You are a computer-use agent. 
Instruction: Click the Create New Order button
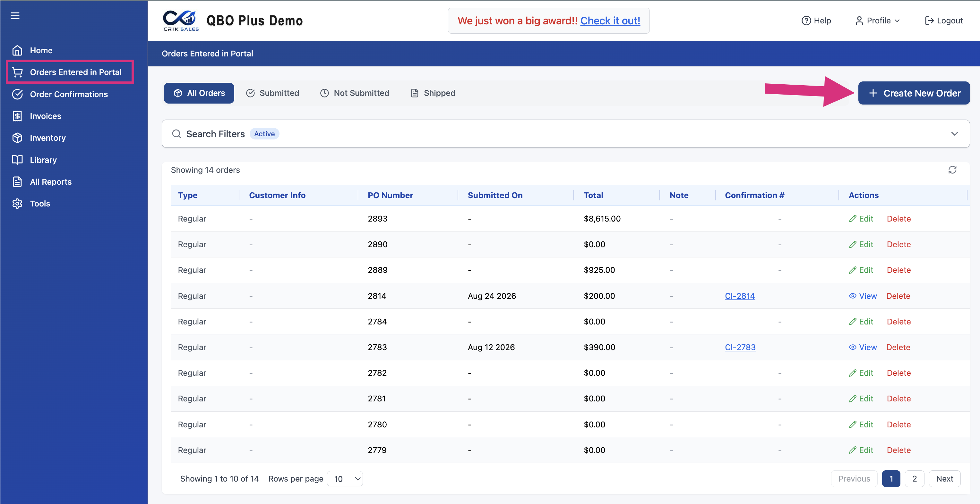point(914,93)
